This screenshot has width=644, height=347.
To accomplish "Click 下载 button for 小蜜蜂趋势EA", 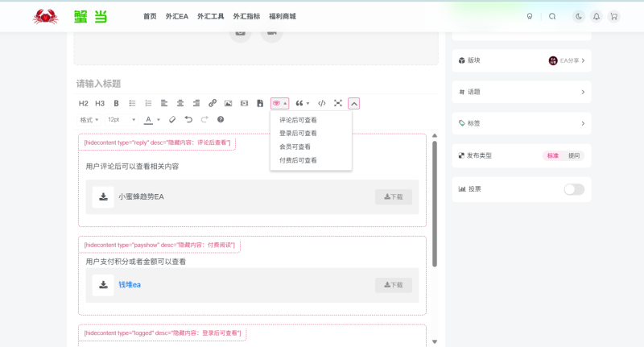I will point(394,197).
